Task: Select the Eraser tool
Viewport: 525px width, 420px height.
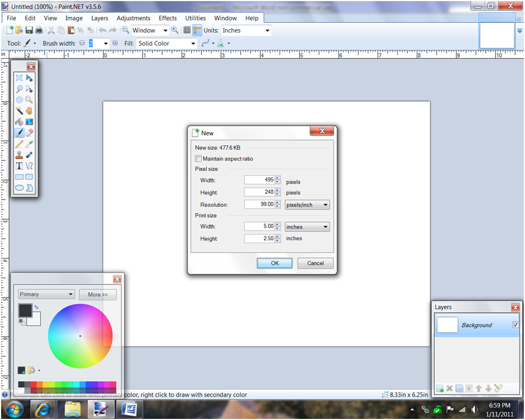Action: (x=30, y=132)
